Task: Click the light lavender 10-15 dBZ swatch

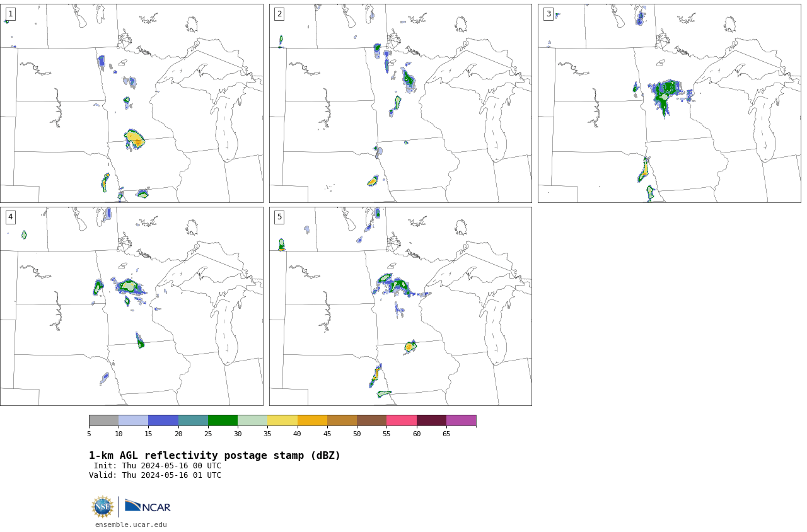Action: tap(134, 420)
